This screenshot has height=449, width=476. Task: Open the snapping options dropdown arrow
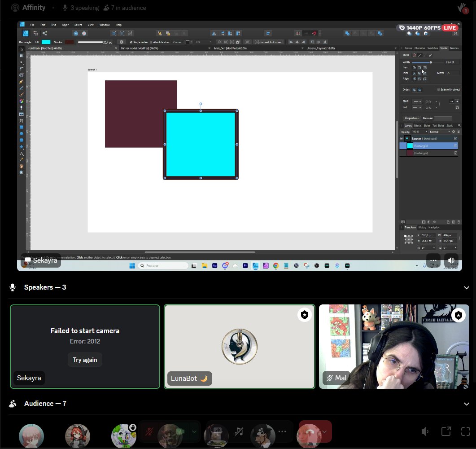[x=320, y=33]
